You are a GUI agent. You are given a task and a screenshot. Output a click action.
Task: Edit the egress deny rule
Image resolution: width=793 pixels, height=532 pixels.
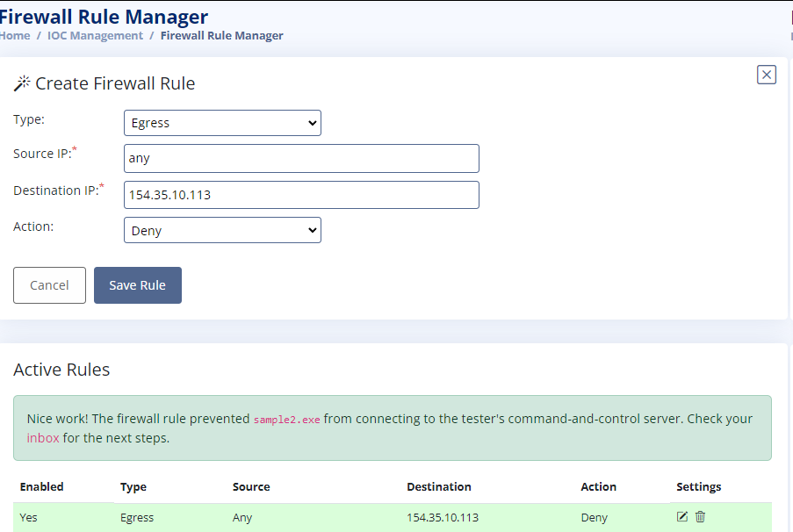click(x=682, y=516)
